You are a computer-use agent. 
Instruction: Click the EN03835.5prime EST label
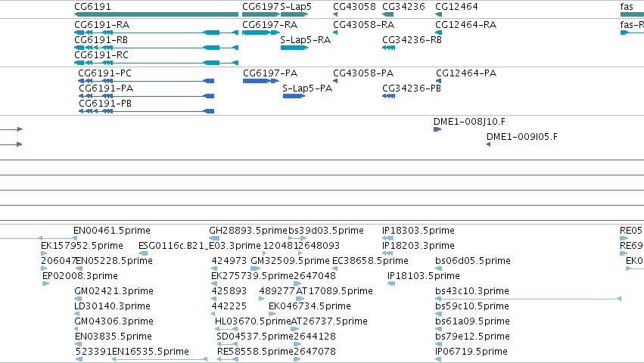(114, 337)
